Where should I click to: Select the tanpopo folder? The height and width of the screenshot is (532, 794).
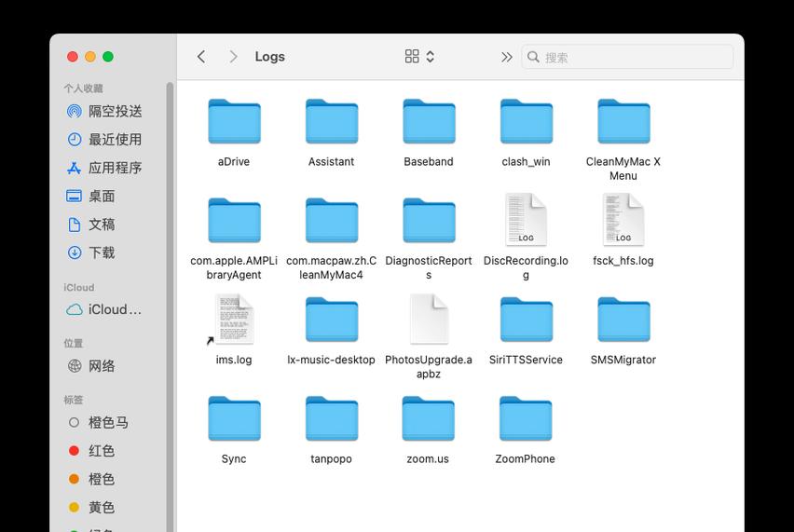(331, 419)
